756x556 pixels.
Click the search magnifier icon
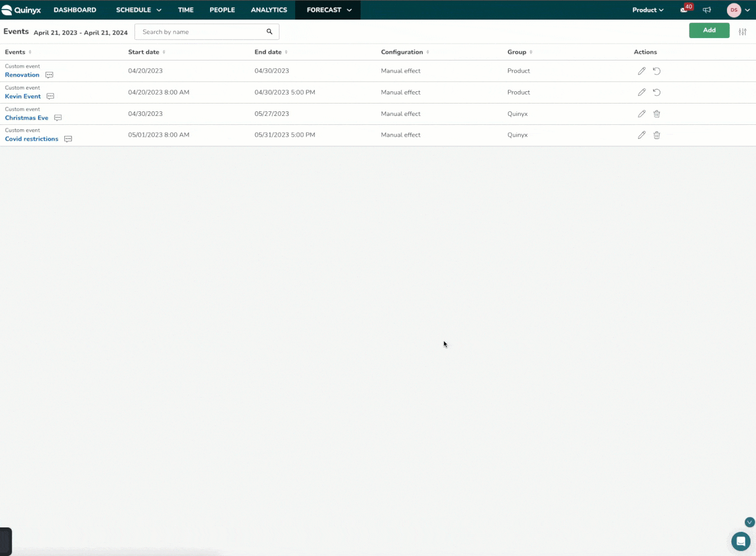pyautogui.click(x=269, y=32)
